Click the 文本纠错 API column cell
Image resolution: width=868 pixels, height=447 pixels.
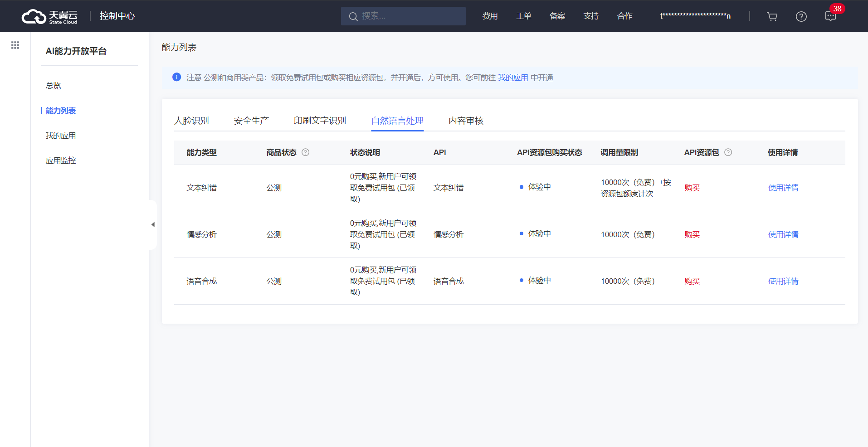click(x=449, y=188)
